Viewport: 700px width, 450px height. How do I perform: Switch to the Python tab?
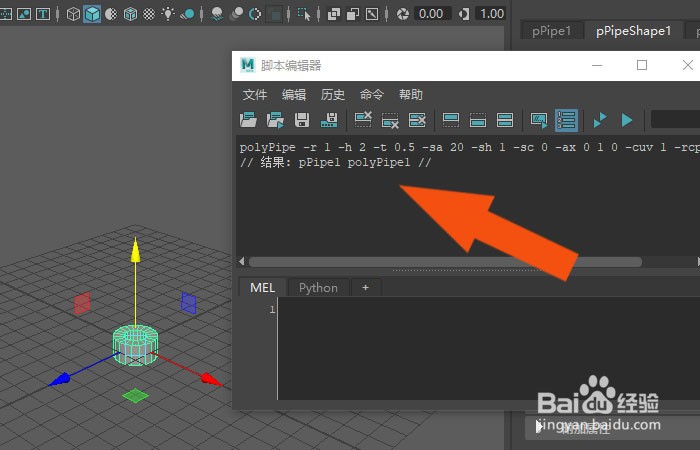(x=318, y=288)
